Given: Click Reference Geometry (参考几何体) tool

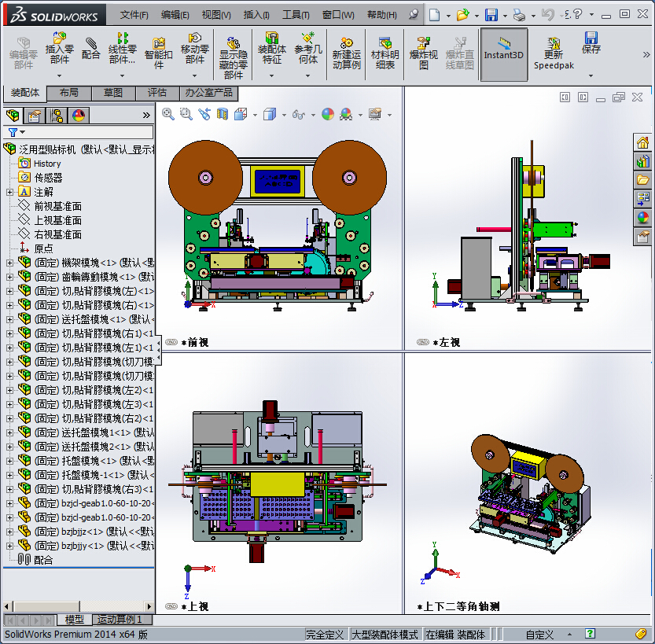Looking at the screenshot, I should [308, 48].
